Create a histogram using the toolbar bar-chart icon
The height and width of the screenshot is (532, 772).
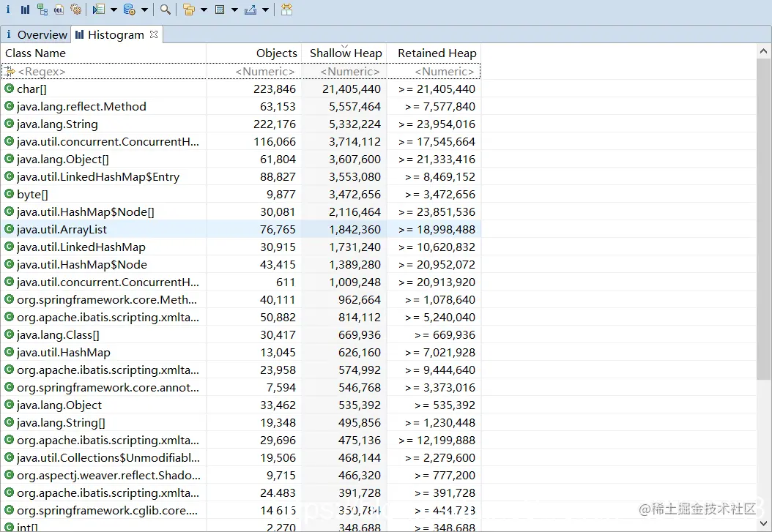[x=25, y=10]
